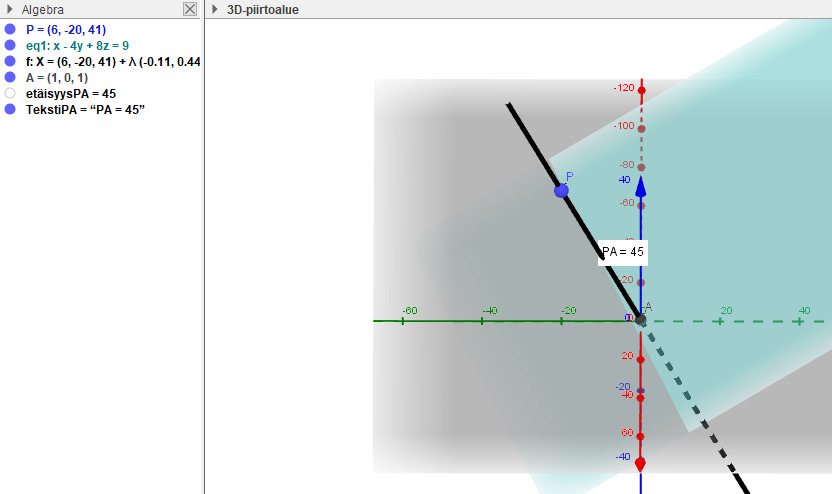Screen dimensions: 832x494
Task: Select the equation eq1: x - 4y + 8z = 9
Action: [x=77, y=46]
